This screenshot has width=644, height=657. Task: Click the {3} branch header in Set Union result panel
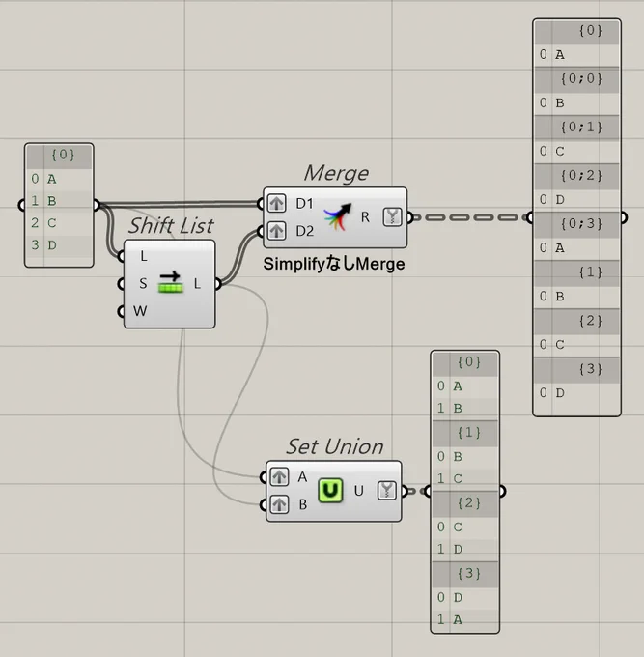click(x=464, y=574)
